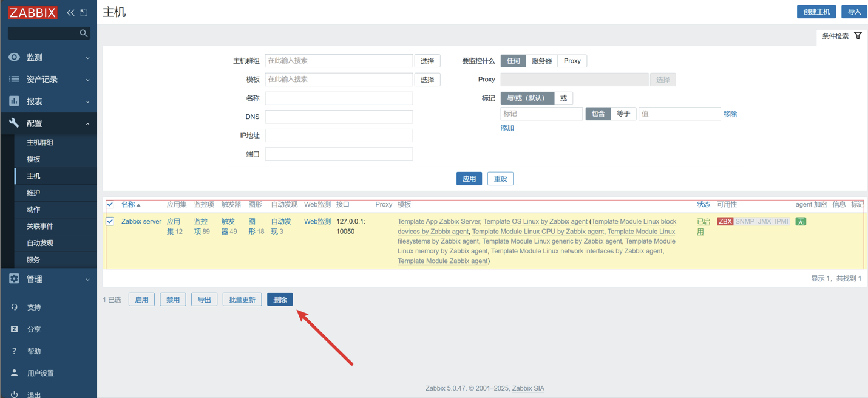
Task: Select 服务器 monitoring option
Action: (541, 61)
